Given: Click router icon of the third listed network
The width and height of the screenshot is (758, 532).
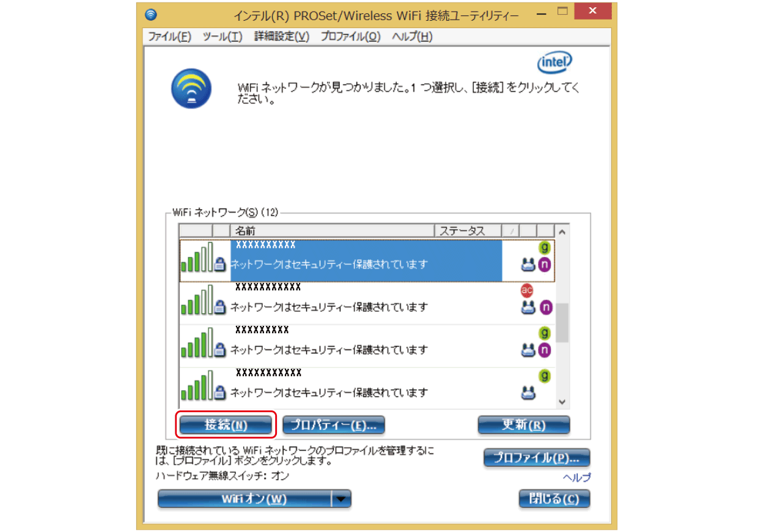Looking at the screenshot, I should pyautogui.click(x=528, y=350).
